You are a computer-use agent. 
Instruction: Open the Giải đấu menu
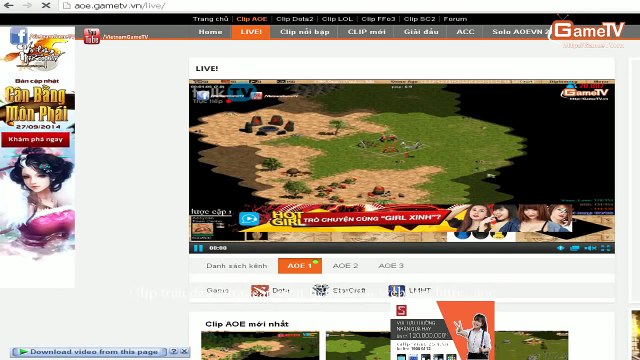click(x=421, y=32)
